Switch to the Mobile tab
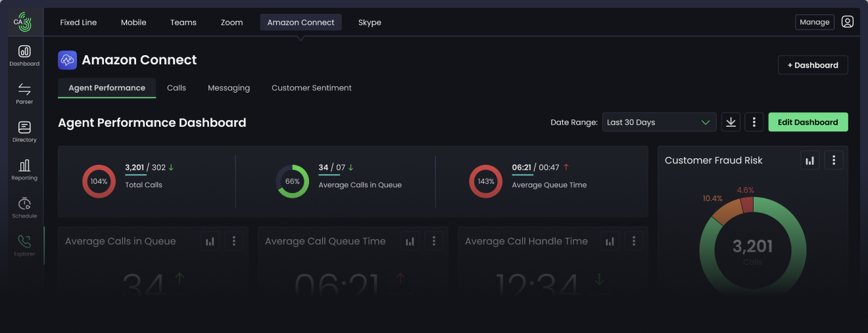868x333 pixels. pyautogui.click(x=133, y=22)
